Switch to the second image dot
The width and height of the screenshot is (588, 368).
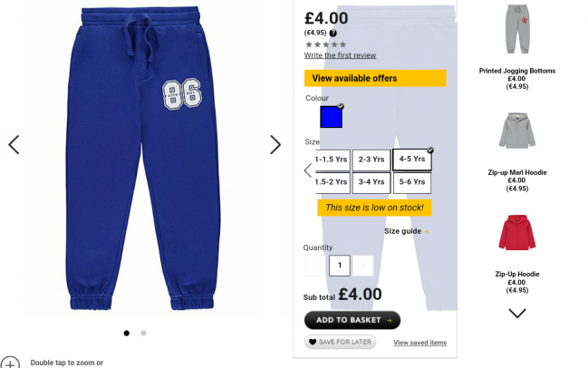pyautogui.click(x=143, y=334)
